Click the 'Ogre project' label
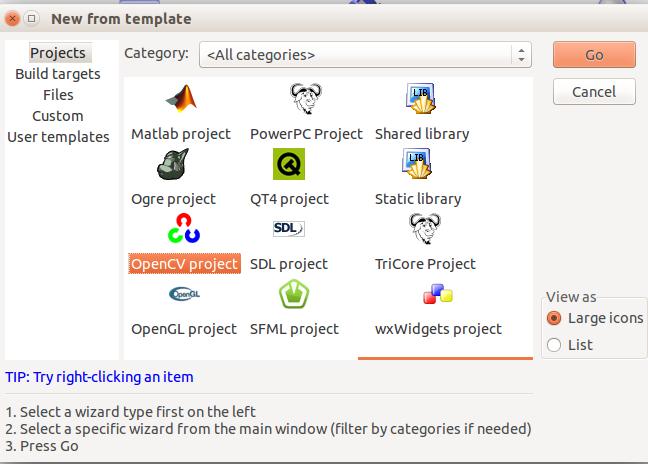648x464 pixels. (x=174, y=199)
